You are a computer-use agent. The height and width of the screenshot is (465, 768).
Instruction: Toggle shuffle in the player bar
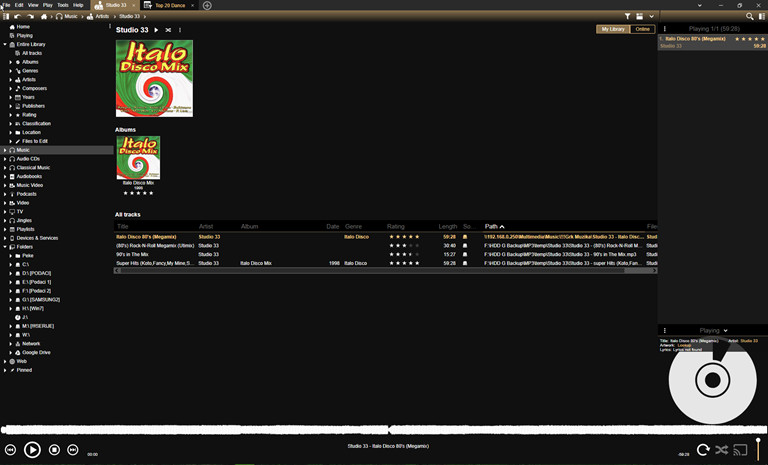pyautogui.click(x=721, y=450)
